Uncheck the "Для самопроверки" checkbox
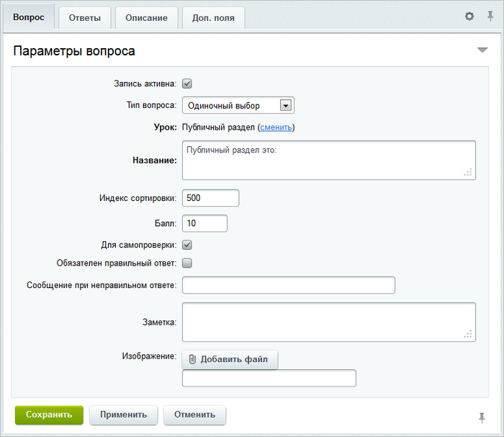Image resolution: width=504 pixels, height=437 pixels. click(187, 245)
